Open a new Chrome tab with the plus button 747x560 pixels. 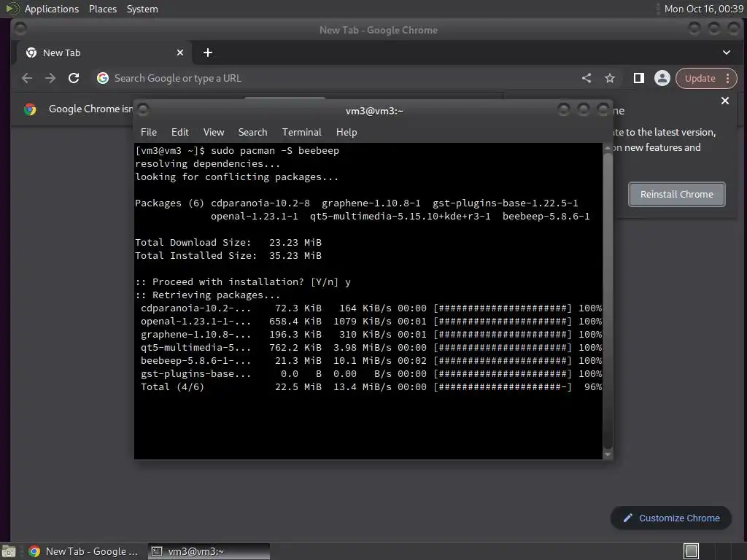(208, 52)
